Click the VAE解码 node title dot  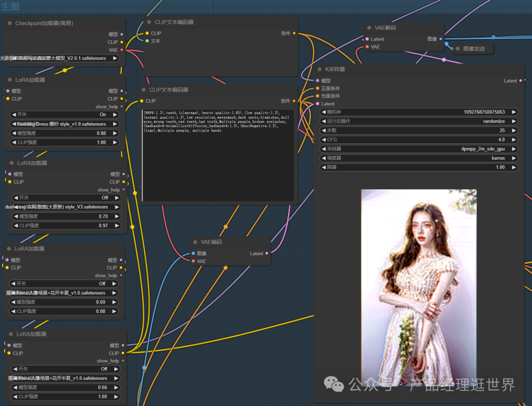pos(369,28)
